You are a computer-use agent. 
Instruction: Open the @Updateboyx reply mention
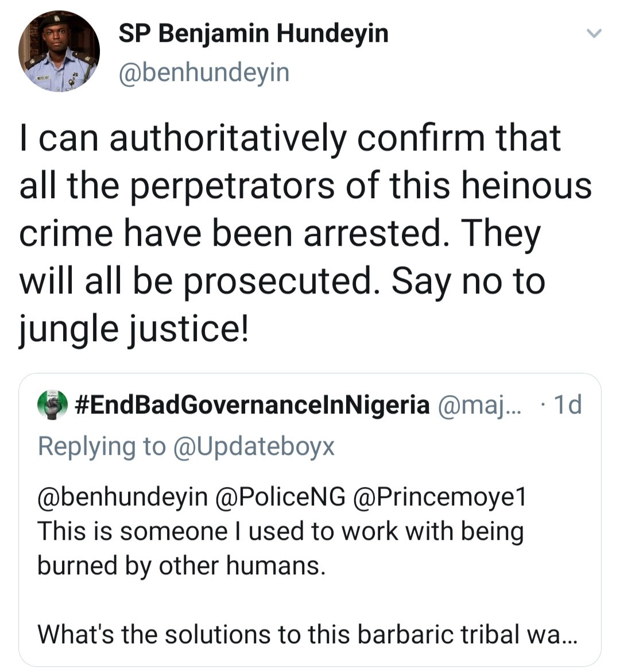254,447
